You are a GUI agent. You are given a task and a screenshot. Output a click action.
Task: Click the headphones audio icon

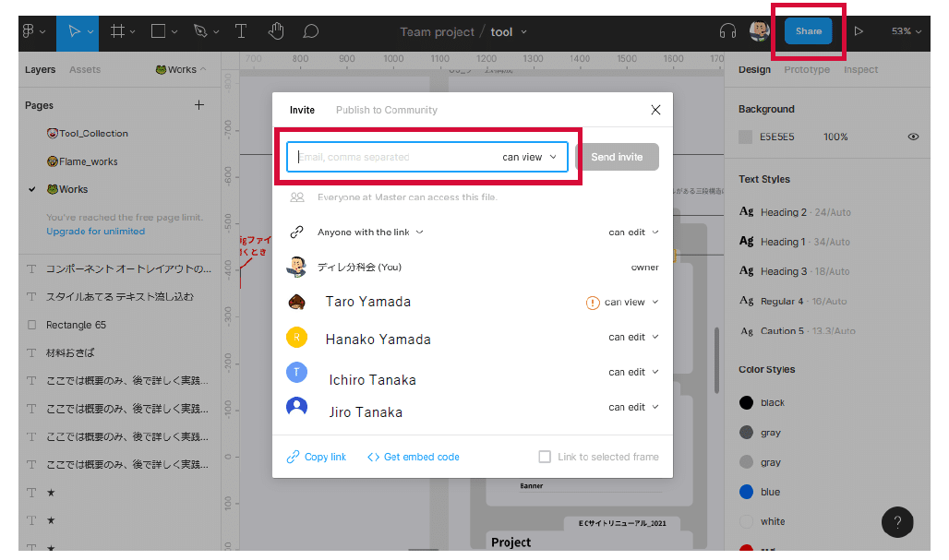pos(727,31)
